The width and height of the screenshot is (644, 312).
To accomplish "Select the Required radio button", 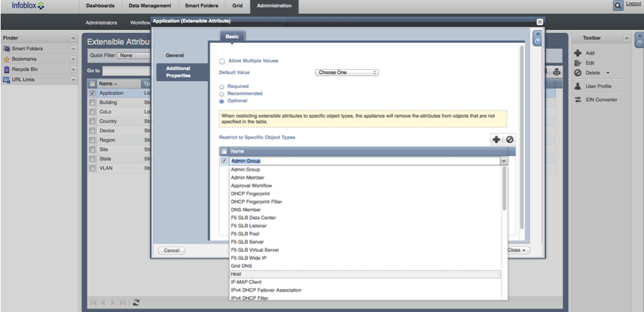I will (x=222, y=87).
